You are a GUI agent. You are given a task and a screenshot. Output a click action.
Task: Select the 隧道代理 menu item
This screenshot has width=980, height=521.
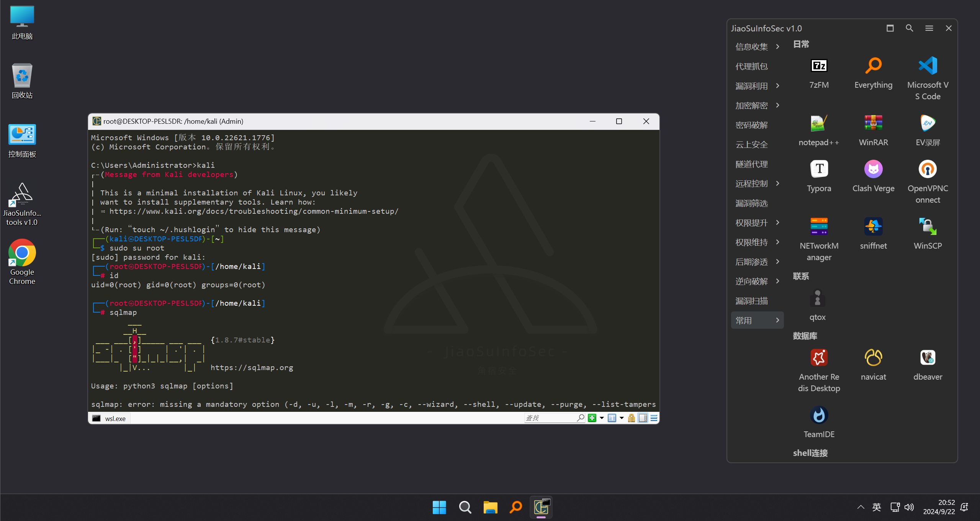point(757,164)
